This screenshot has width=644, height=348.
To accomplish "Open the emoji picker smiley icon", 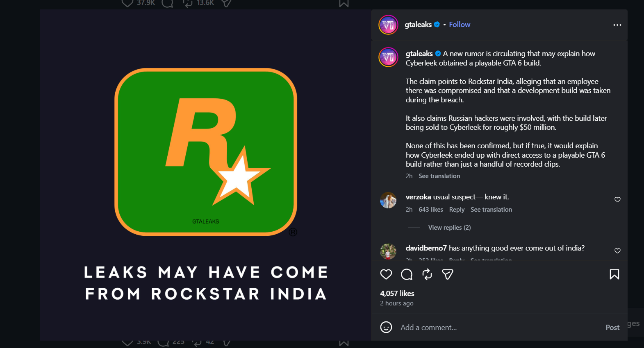I will (386, 327).
